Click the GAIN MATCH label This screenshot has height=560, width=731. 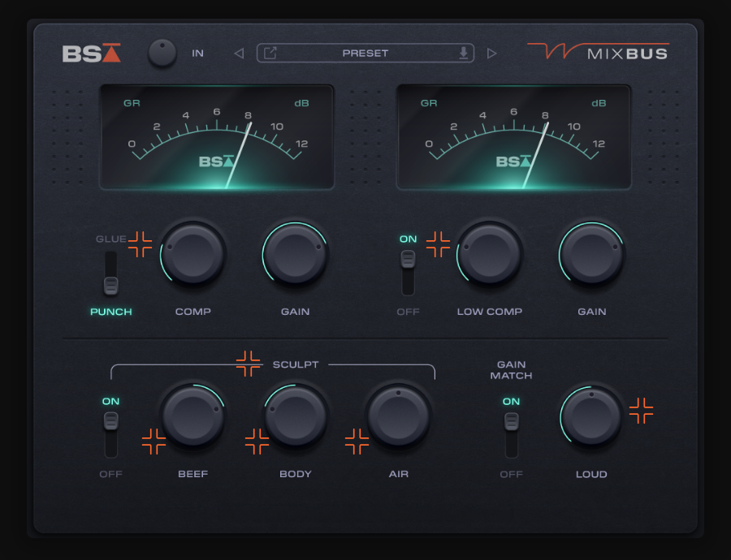click(x=512, y=370)
